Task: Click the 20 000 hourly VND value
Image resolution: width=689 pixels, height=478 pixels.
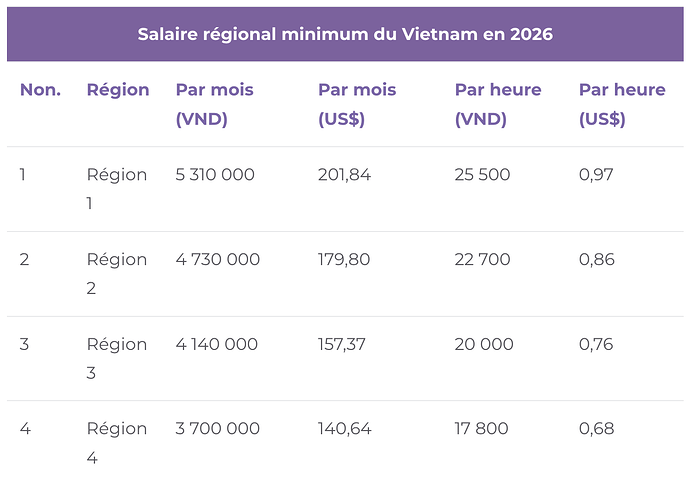Action: click(484, 344)
